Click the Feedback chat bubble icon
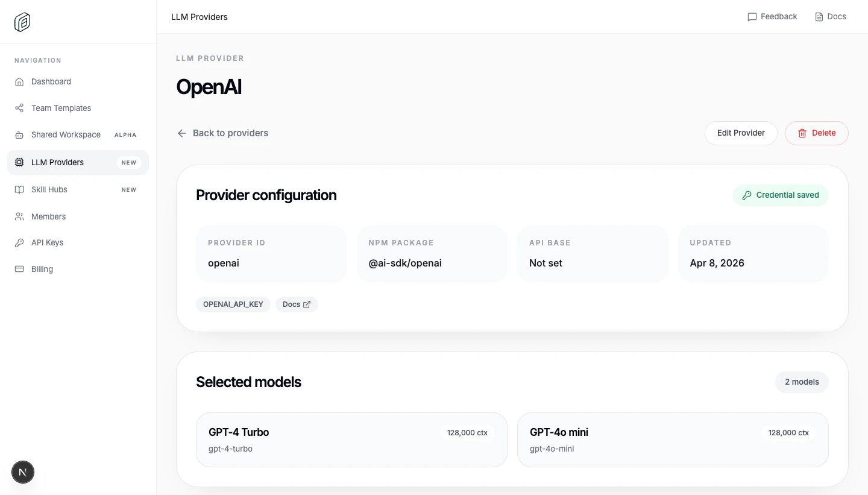 pos(752,16)
